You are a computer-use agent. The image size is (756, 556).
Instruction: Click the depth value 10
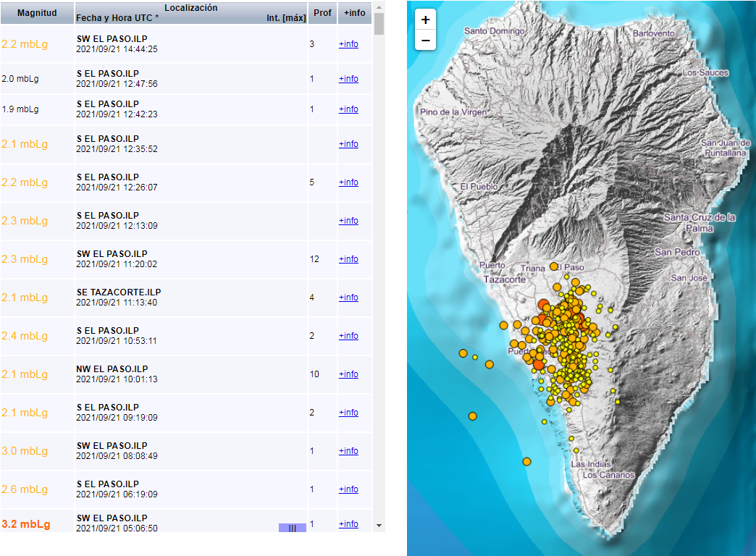coord(314,374)
